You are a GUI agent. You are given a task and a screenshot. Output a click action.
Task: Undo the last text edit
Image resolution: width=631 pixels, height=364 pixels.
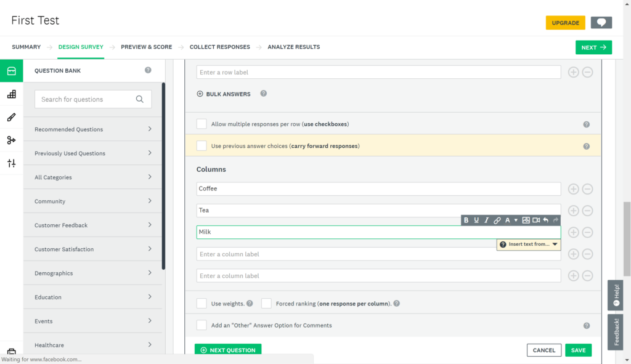pyautogui.click(x=546, y=220)
